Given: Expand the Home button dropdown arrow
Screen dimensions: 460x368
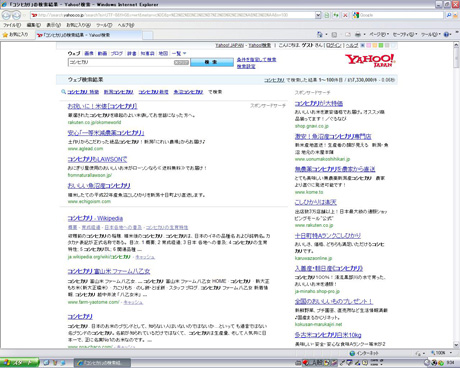Looking at the screenshot, I should click(x=326, y=34).
